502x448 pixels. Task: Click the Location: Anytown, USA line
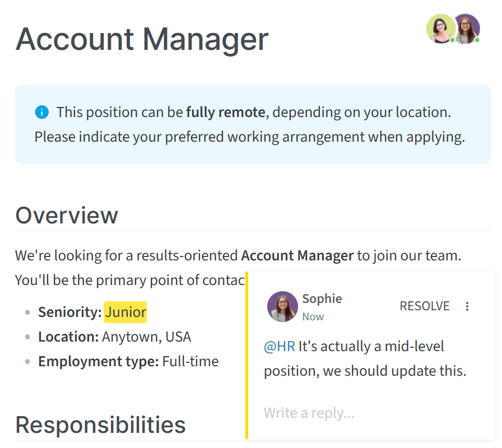point(115,337)
